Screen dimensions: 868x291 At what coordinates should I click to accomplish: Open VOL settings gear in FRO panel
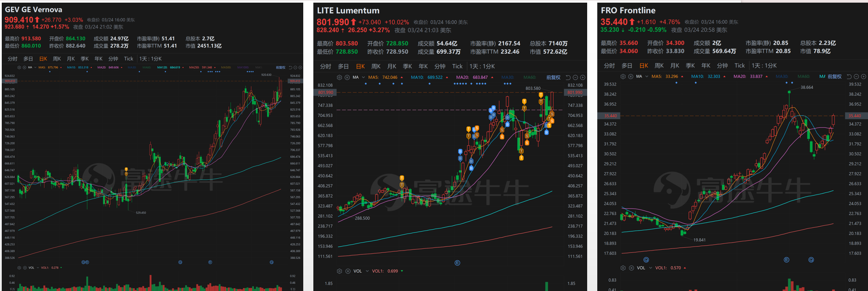[623, 268]
